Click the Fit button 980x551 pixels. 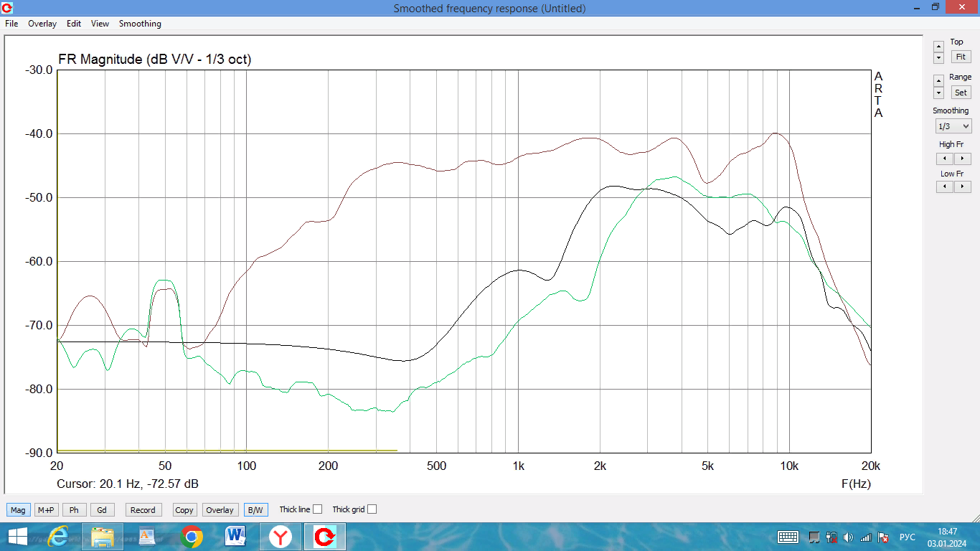(960, 57)
